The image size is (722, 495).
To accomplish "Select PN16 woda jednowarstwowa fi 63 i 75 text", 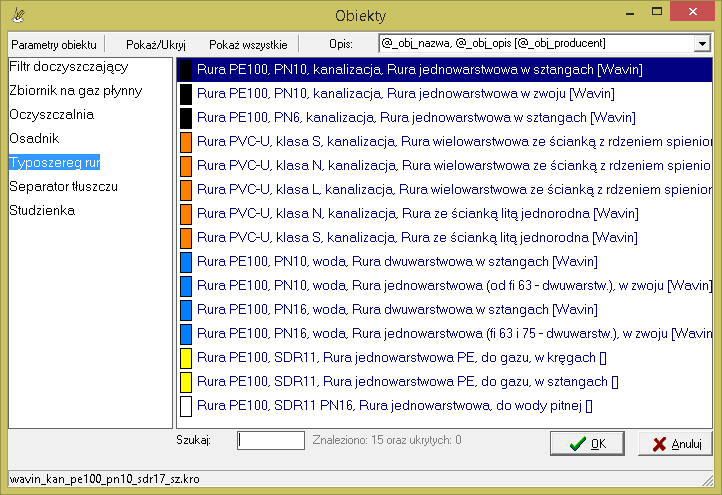I will [454, 333].
